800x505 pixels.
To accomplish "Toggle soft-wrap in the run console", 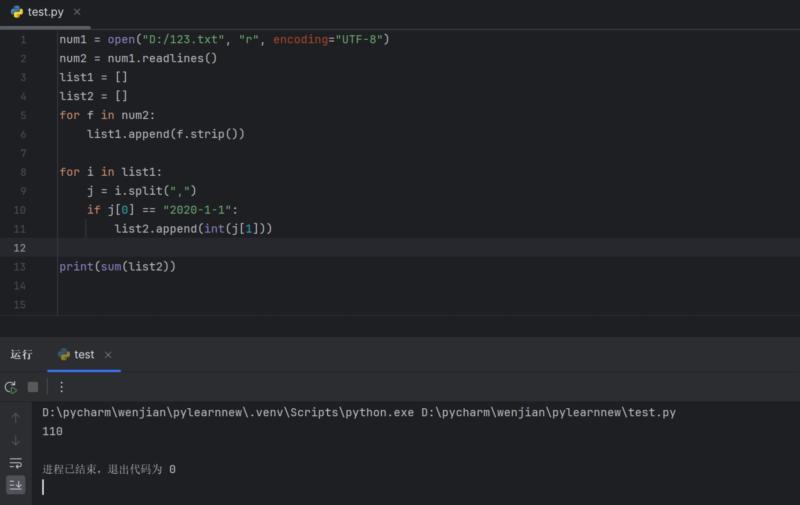I will (16, 463).
